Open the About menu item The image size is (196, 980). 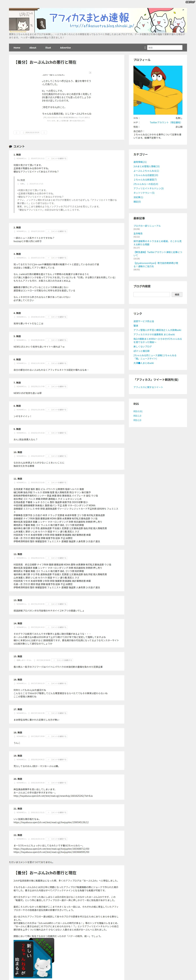(x=33, y=48)
